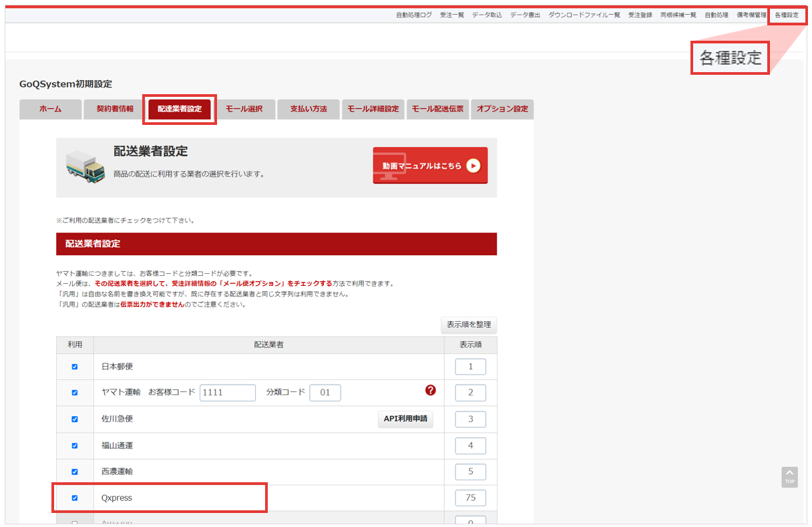Click the お客様コード input field
812x527 pixels.
[228, 392]
